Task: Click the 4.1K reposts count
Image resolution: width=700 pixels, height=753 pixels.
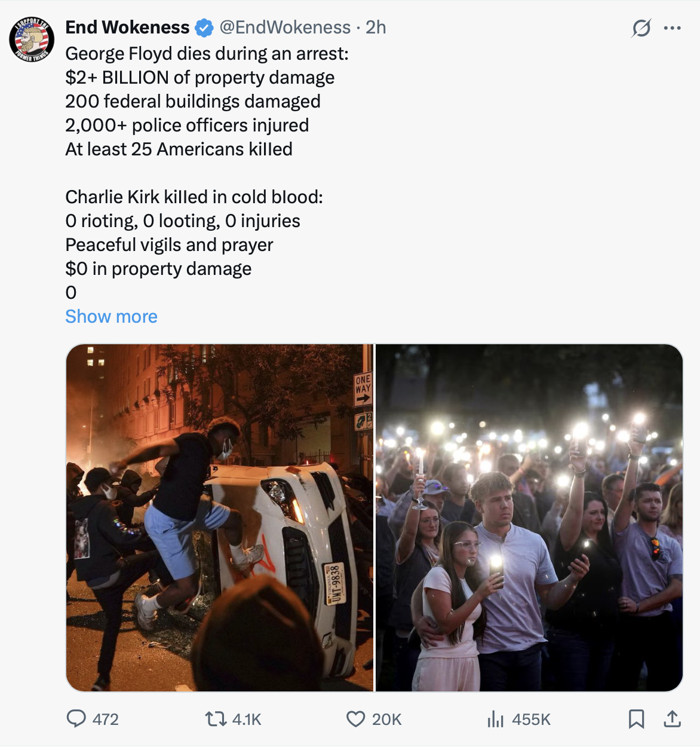Action: tap(247, 719)
